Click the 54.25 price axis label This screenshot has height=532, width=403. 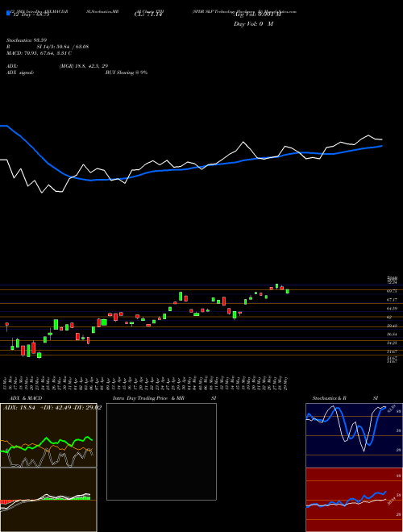[x=392, y=343]
